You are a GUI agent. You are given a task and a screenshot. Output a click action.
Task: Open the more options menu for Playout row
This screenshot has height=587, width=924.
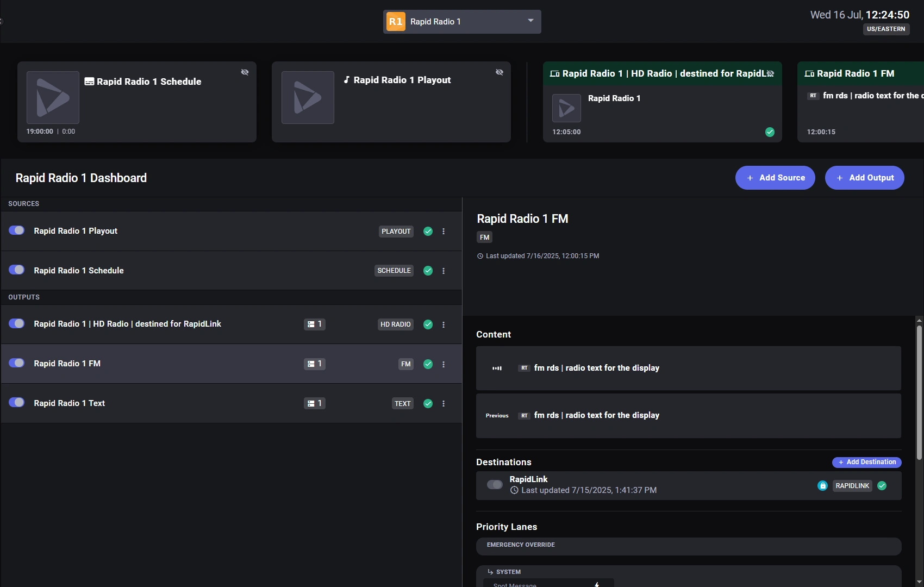click(444, 232)
